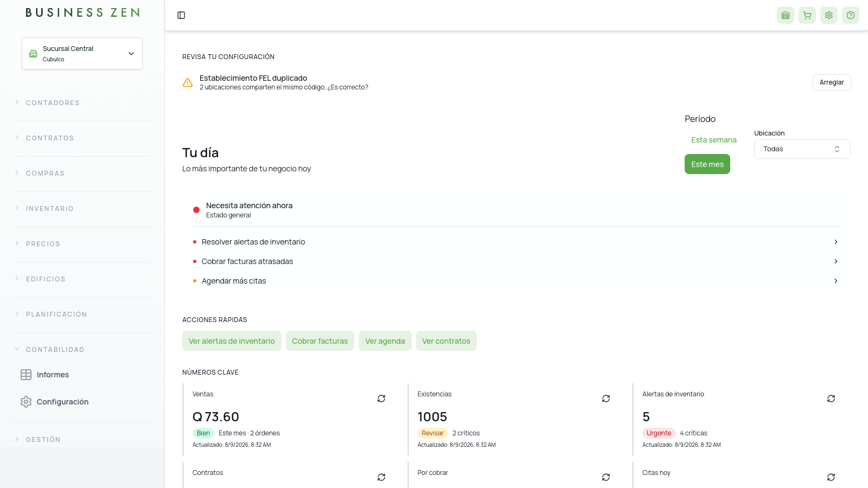Toggle the sidebar panel icon
This screenshot has height=488, width=868.
point(181,15)
